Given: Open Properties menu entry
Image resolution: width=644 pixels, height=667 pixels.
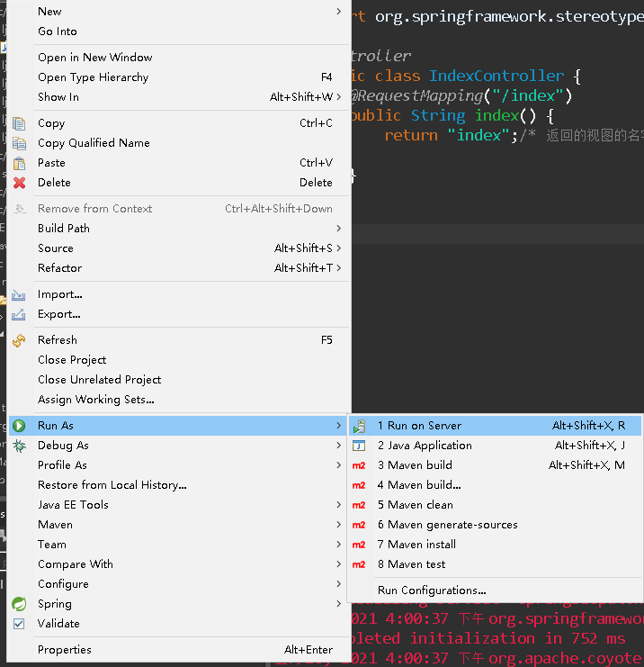Looking at the screenshot, I should tap(179, 650).
